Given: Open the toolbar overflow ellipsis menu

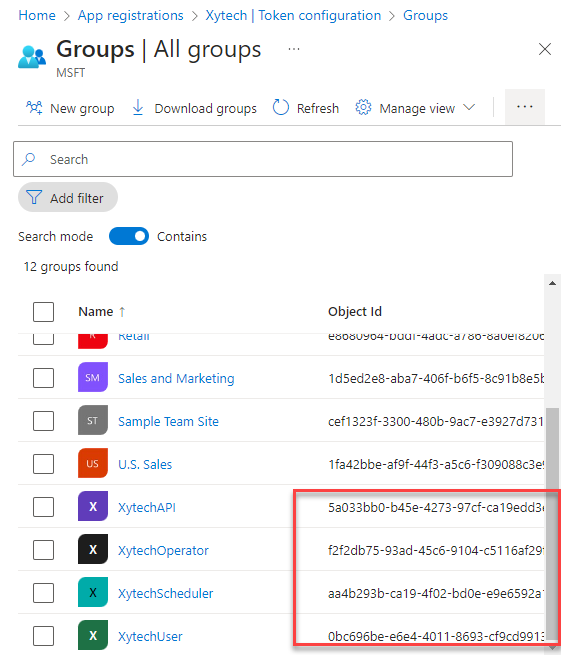Looking at the screenshot, I should point(525,107).
